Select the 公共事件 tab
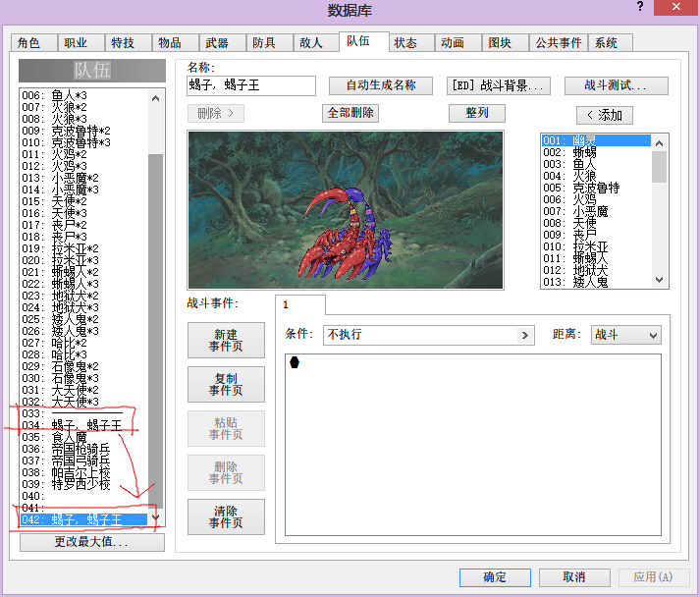This screenshot has width=700, height=597. point(559,43)
